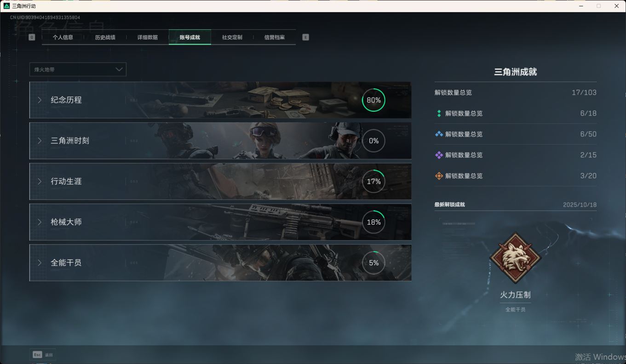This screenshot has width=626, height=364.
Task: Click the Q key previous-tab icon
Action: [x=32, y=37]
